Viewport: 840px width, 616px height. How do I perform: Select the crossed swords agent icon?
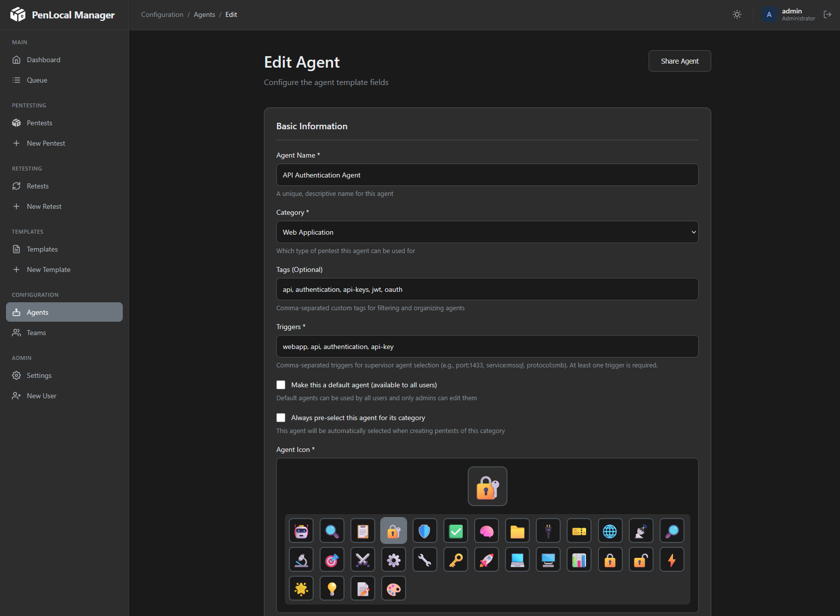363,559
